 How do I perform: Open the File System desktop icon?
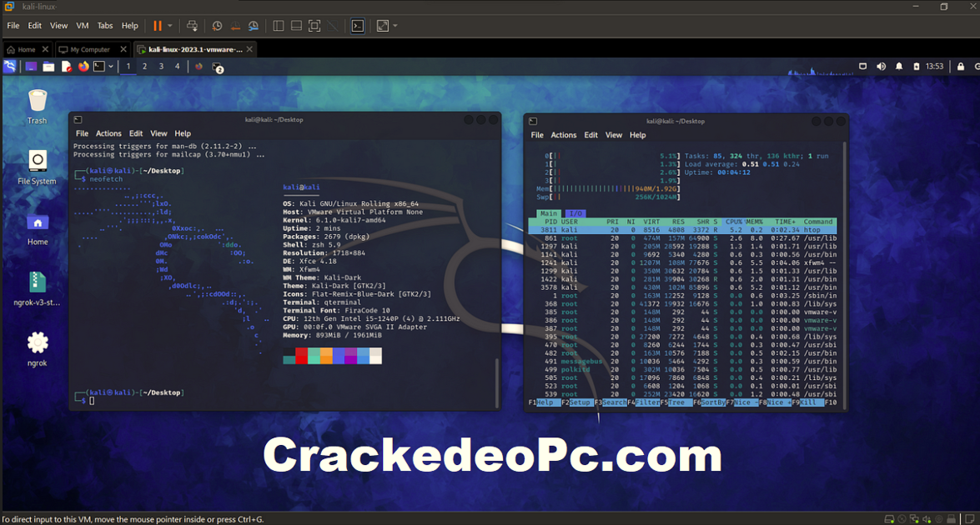click(x=37, y=167)
